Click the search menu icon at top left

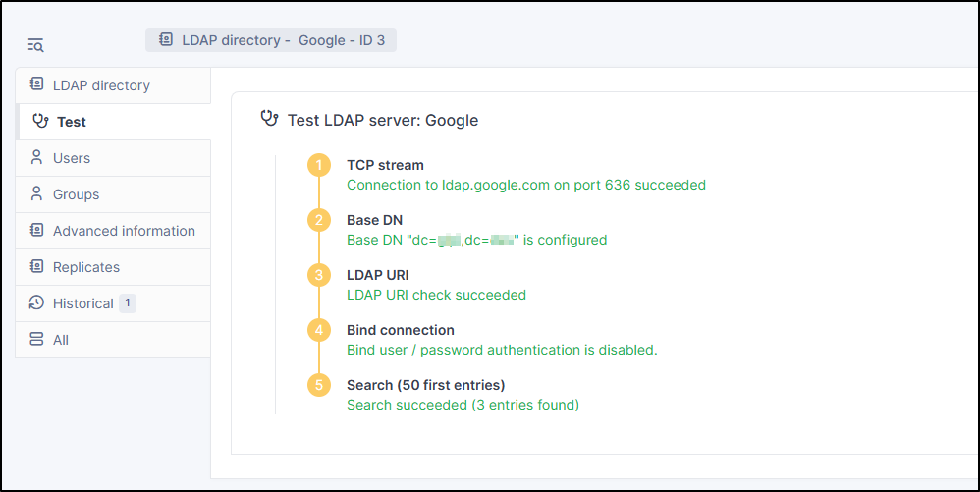[35, 44]
